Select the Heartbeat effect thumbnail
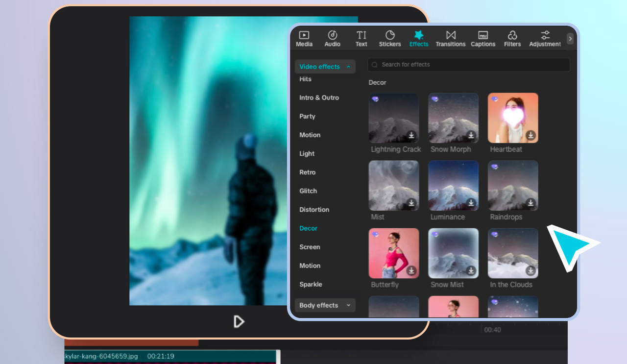This screenshot has height=364, width=627. pyautogui.click(x=512, y=118)
